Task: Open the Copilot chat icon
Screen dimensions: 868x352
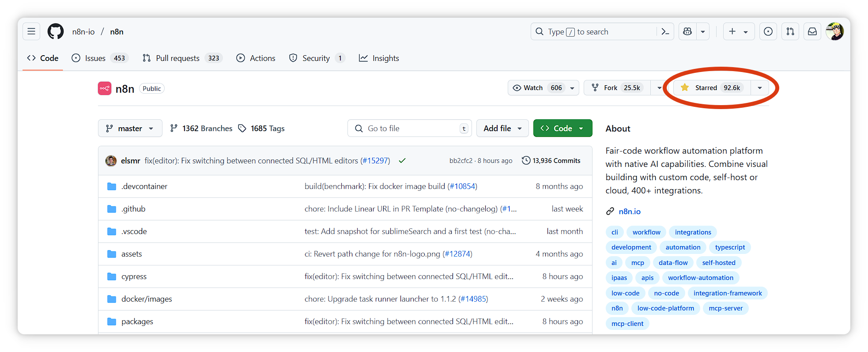Action: point(687,31)
